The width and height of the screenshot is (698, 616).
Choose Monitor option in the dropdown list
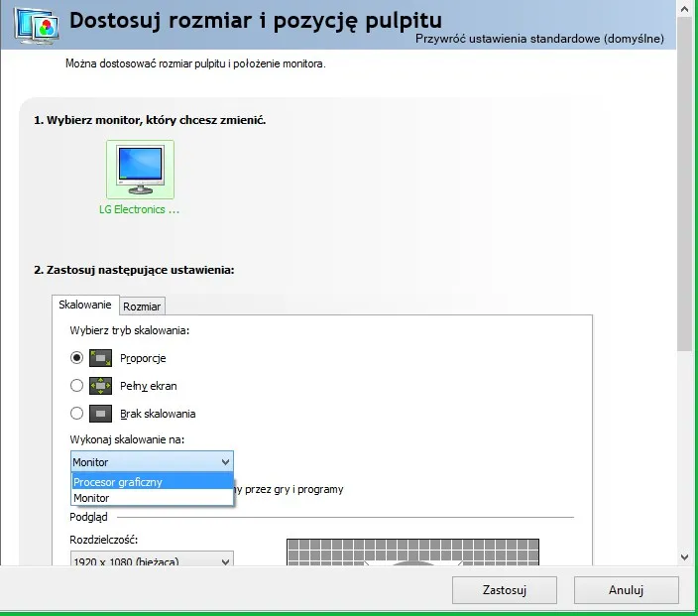(152, 498)
